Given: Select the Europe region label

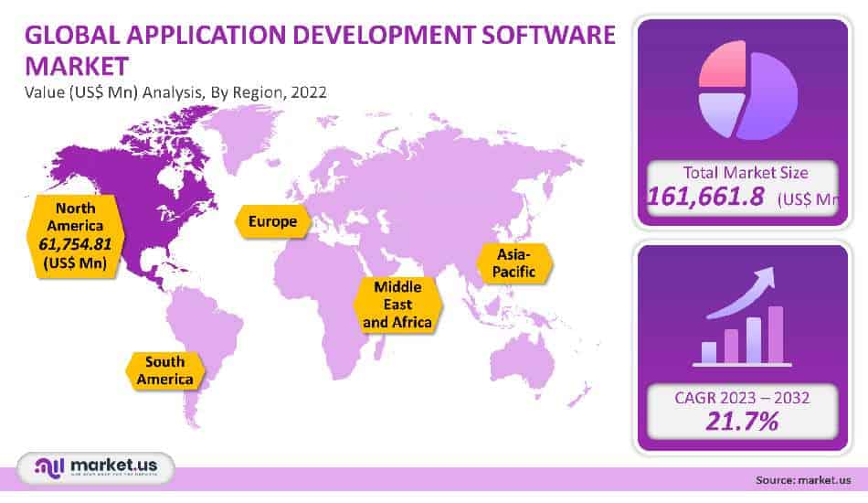Looking at the screenshot, I should tap(272, 222).
